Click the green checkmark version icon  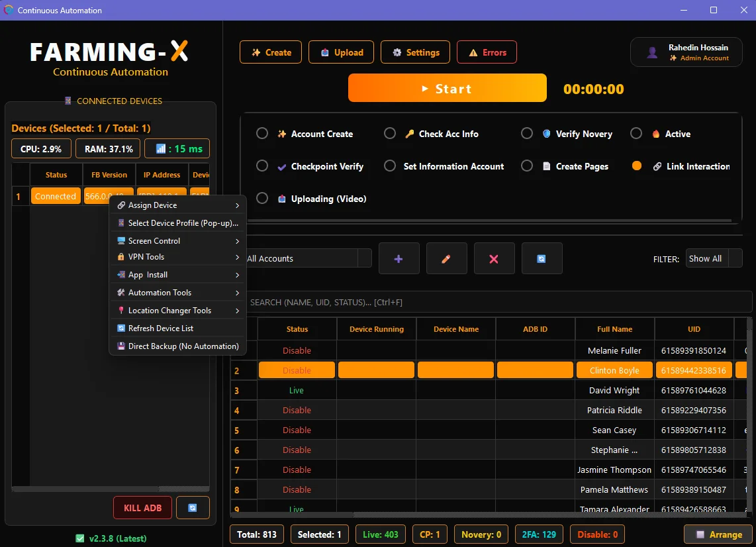[x=79, y=538]
